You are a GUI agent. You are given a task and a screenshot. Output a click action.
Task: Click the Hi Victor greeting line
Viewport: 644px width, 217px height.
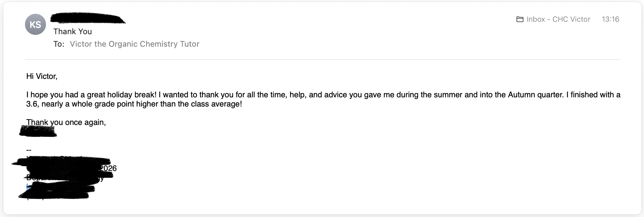42,76
